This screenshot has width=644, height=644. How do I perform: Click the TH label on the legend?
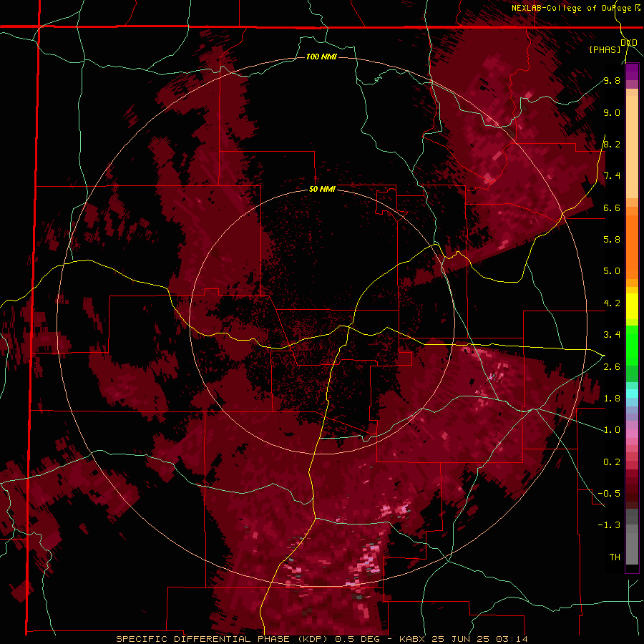click(615, 557)
